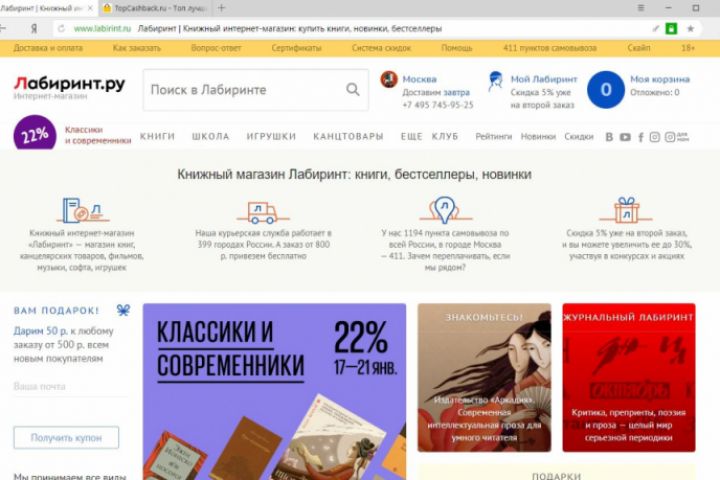Expand the ЕЩЕ menu
The width and height of the screenshot is (720, 480).
(x=411, y=136)
